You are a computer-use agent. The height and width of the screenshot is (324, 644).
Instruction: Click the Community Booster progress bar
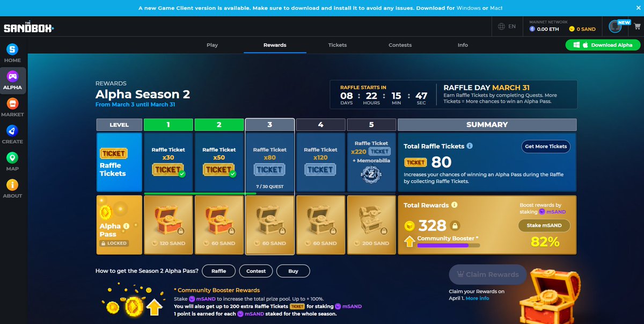coord(449,246)
